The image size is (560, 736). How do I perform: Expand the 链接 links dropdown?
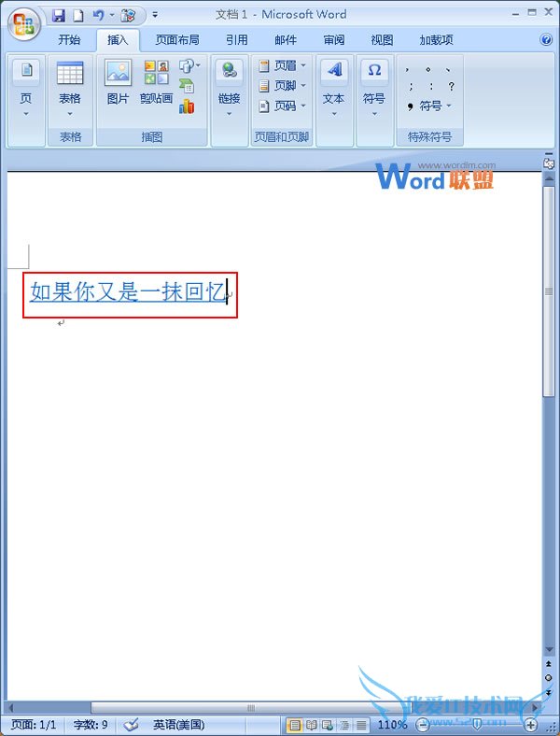(230, 89)
